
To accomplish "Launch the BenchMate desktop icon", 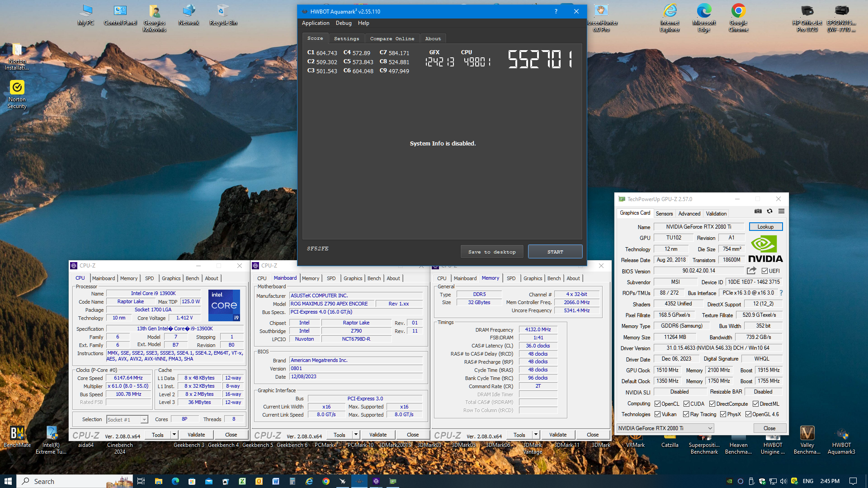I will [17, 437].
